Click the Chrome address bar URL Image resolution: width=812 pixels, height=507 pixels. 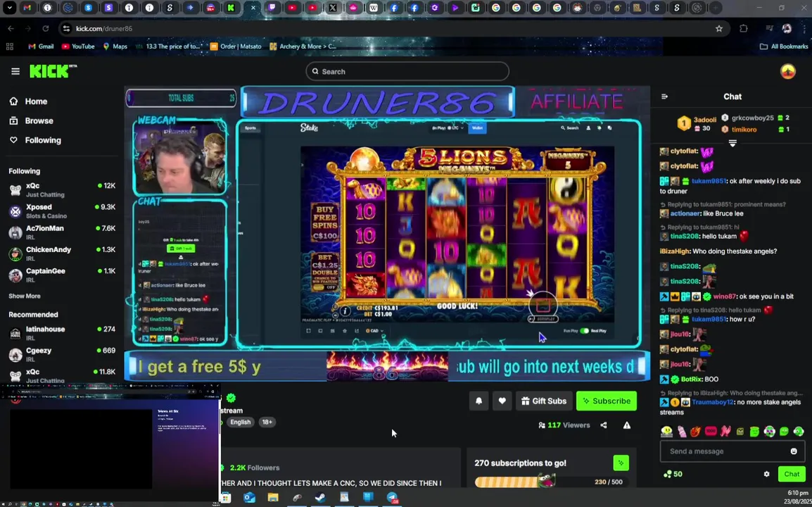click(x=104, y=28)
